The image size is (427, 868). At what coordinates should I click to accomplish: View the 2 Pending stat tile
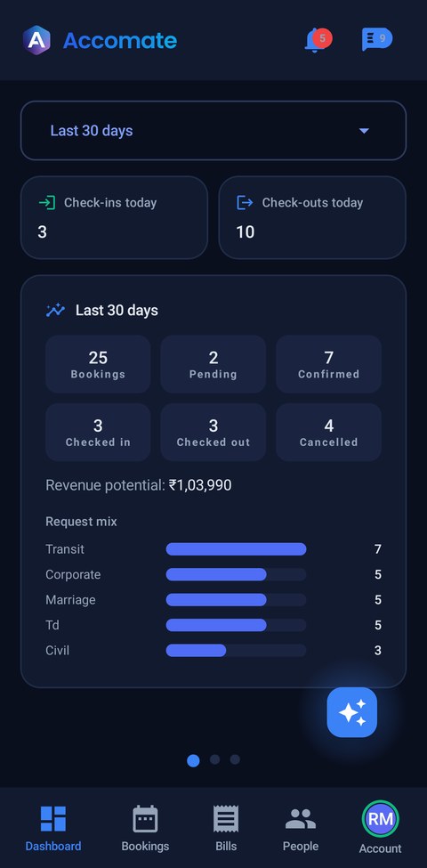(x=213, y=364)
